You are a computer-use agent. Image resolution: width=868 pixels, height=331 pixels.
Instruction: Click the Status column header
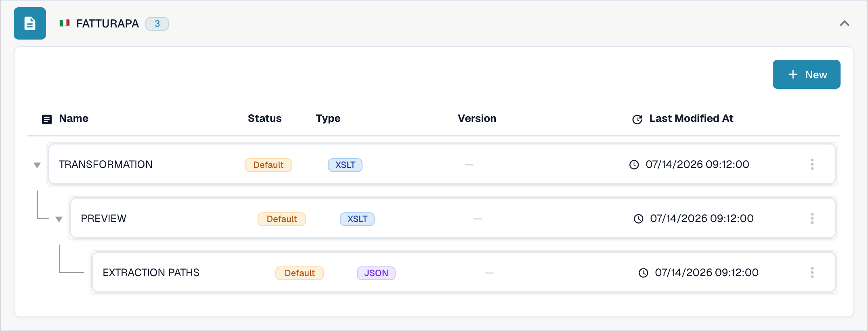point(265,118)
